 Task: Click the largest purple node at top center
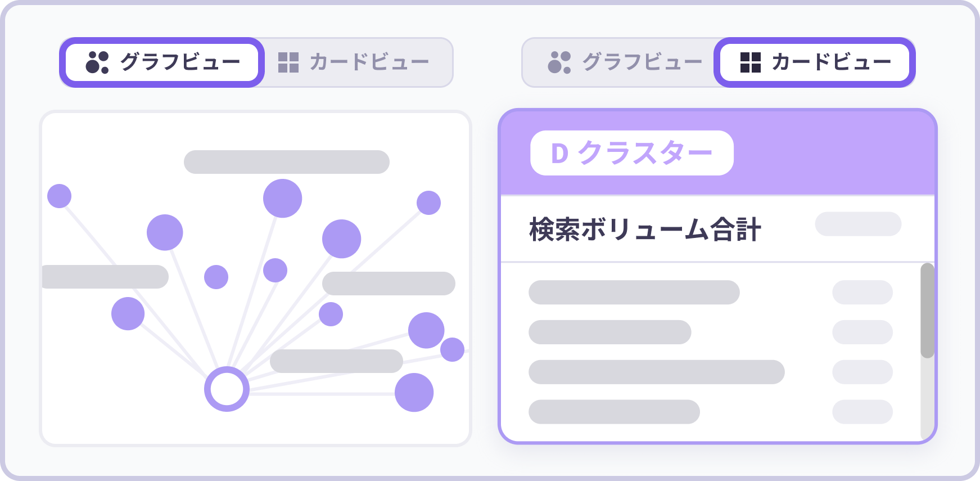(282, 198)
